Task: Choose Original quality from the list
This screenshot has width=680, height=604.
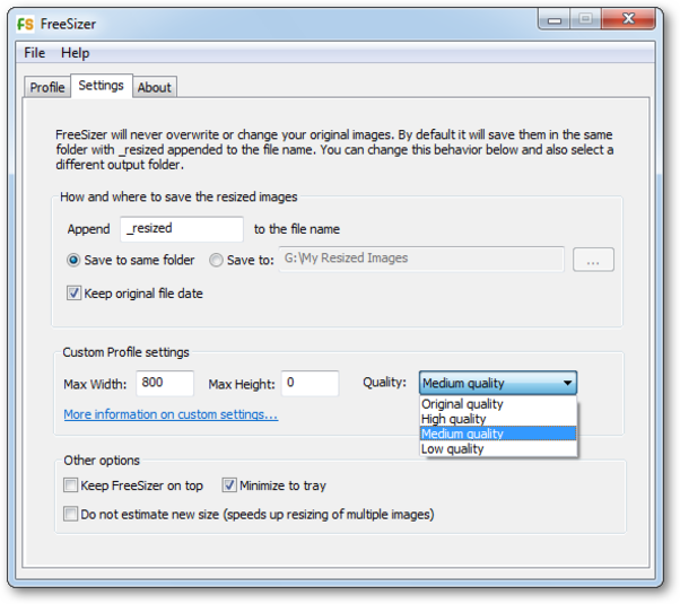Action: coord(498,404)
